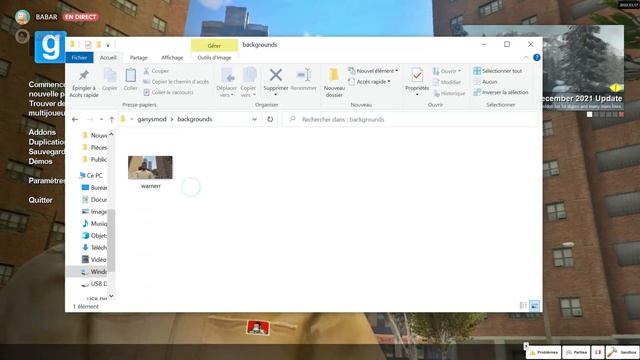Open the Fichier tab
640x360 pixels.
pyautogui.click(x=79, y=58)
